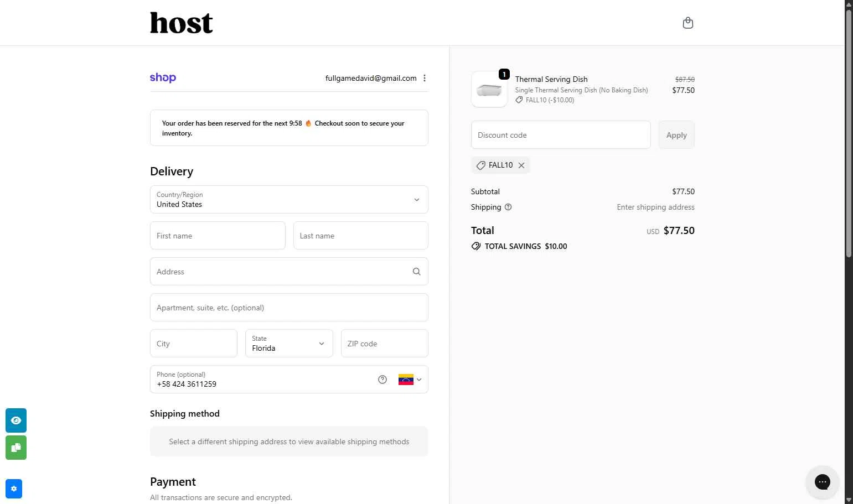Focus the Discount code field
Viewport: 853px width, 504px height.
click(x=561, y=135)
